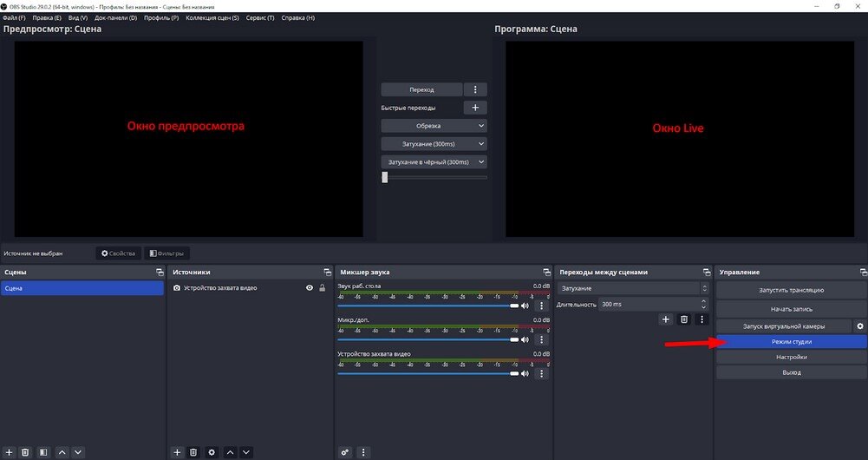Undock Переходы между сценами panel icon
This screenshot has width=868, height=460.
click(707, 273)
